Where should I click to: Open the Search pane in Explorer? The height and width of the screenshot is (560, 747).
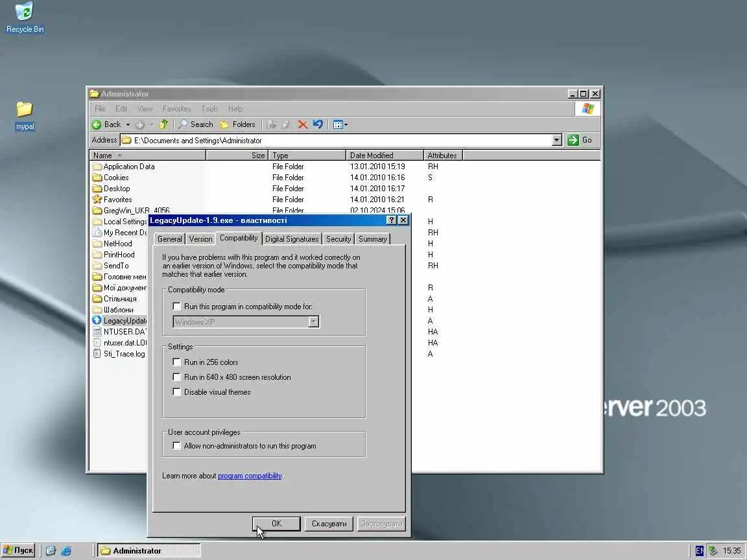point(195,124)
